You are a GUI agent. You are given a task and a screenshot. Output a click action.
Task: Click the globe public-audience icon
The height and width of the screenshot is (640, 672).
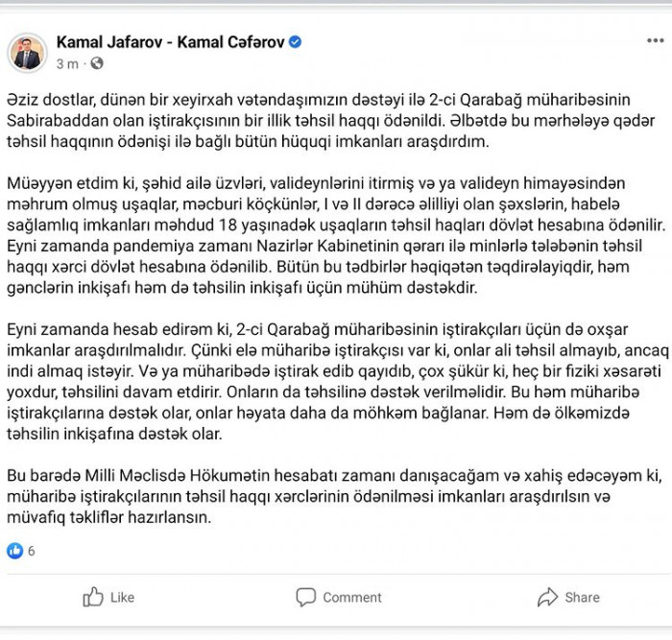(x=97, y=63)
